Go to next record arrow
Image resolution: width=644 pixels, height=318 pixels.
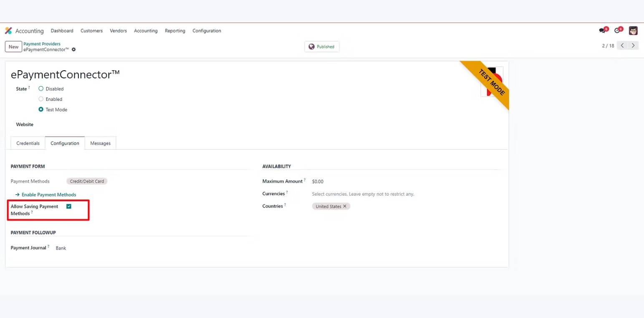pyautogui.click(x=634, y=46)
